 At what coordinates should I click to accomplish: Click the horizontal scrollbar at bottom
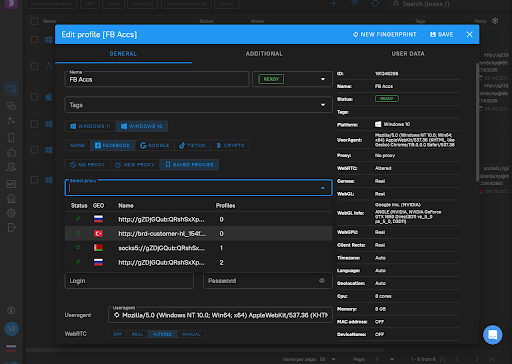pyautogui.click(x=205, y=350)
